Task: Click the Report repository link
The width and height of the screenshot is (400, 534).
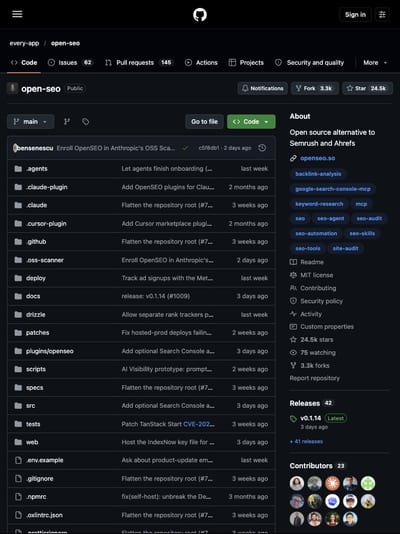Action: pyautogui.click(x=315, y=378)
